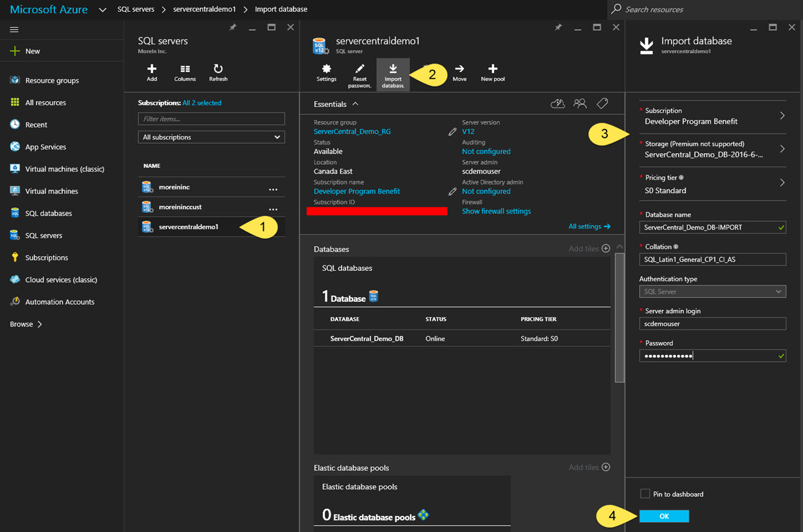Open SQL databases in the sidebar
The height and width of the screenshot is (532, 803).
41,214
